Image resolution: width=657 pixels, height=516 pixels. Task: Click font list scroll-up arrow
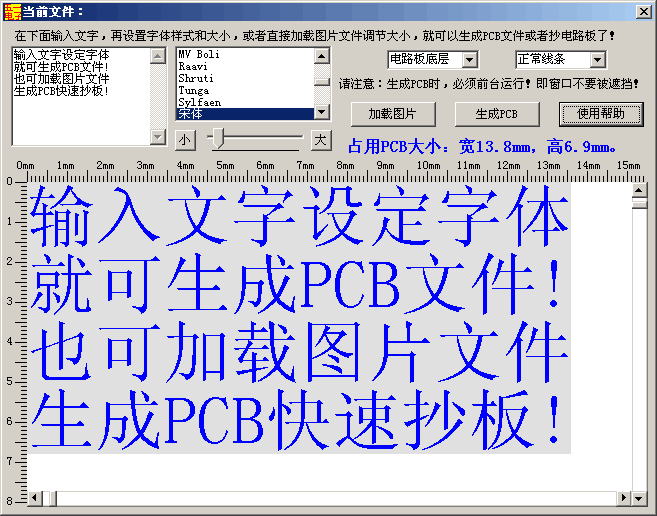(x=320, y=55)
